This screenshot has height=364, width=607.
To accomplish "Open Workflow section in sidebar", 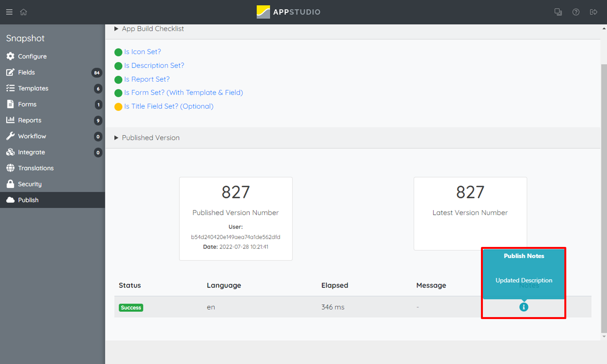I will (x=52, y=136).
